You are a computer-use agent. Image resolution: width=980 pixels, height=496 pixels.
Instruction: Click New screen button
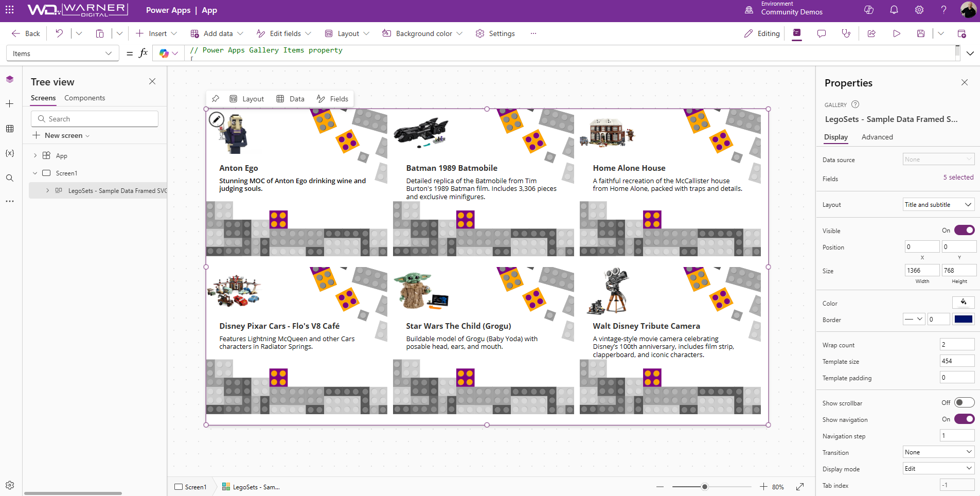point(61,135)
